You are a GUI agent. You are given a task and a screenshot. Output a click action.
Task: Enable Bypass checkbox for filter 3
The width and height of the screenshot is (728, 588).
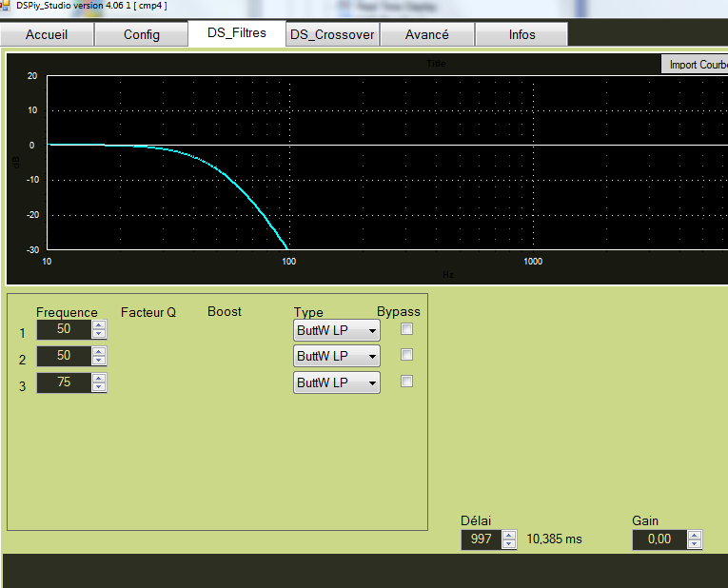(406, 381)
